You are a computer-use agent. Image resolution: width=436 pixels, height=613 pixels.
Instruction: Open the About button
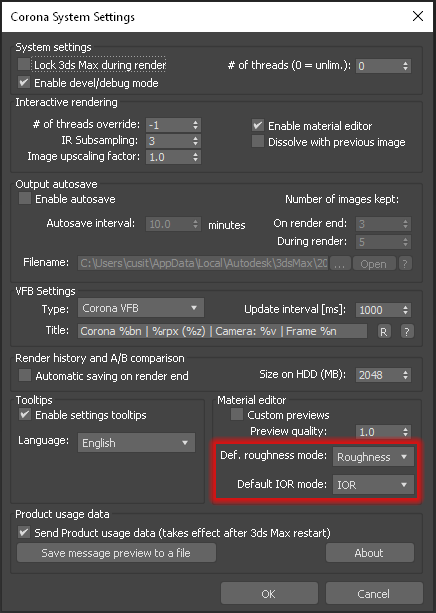(370, 553)
